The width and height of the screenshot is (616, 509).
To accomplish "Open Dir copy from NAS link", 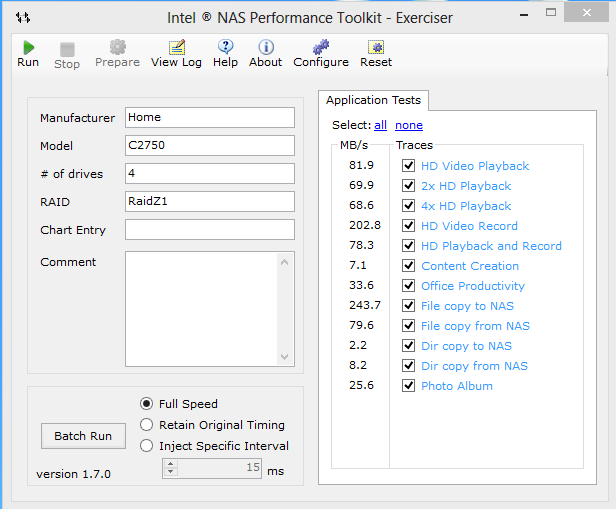I will coord(474,366).
